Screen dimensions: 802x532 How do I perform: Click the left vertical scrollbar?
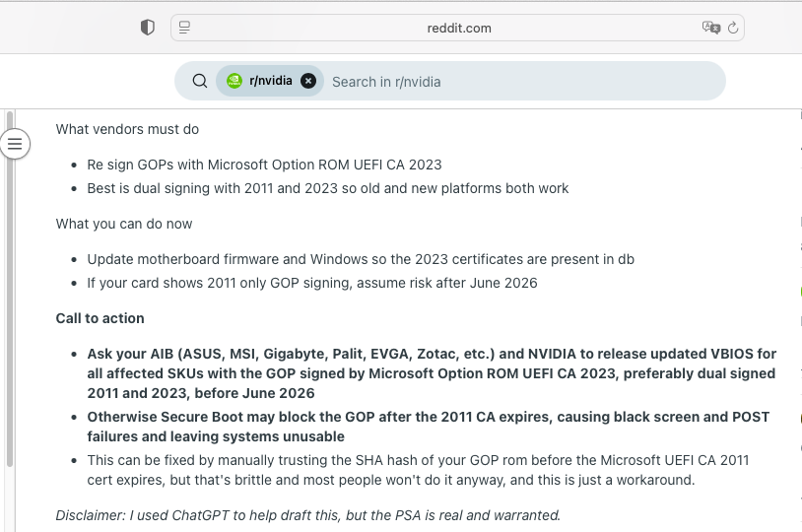10,289
